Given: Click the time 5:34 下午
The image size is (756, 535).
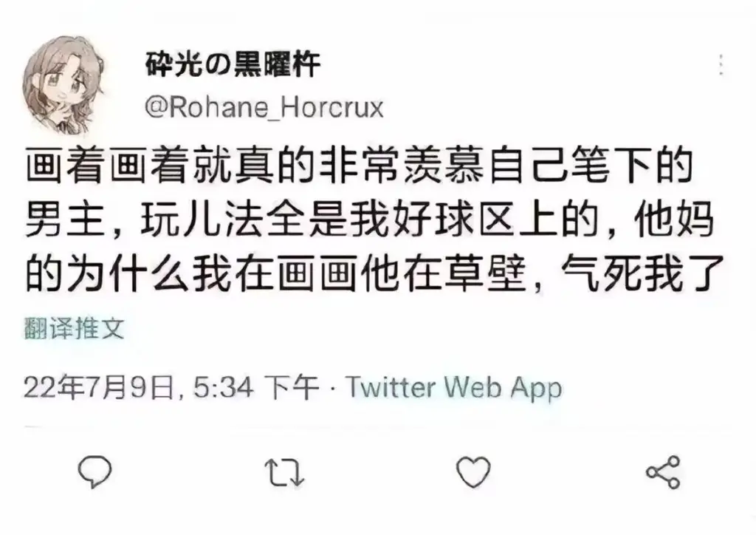Looking at the screenshot, I should pyautogui.click(x=256, y=387).
